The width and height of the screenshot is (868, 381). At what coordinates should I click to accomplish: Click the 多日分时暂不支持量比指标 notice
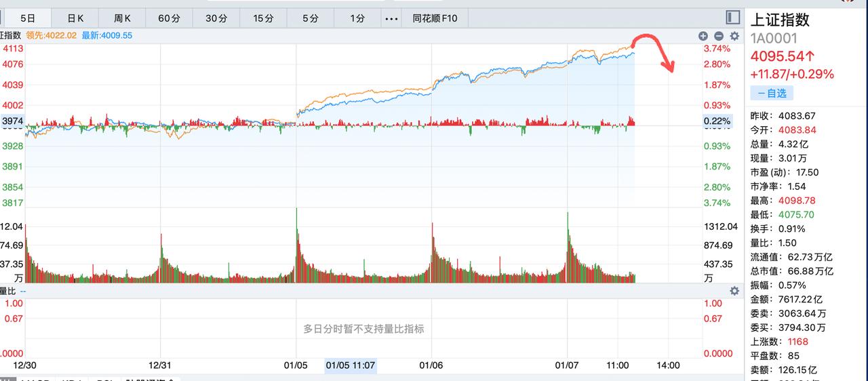[x=363, y=329]
